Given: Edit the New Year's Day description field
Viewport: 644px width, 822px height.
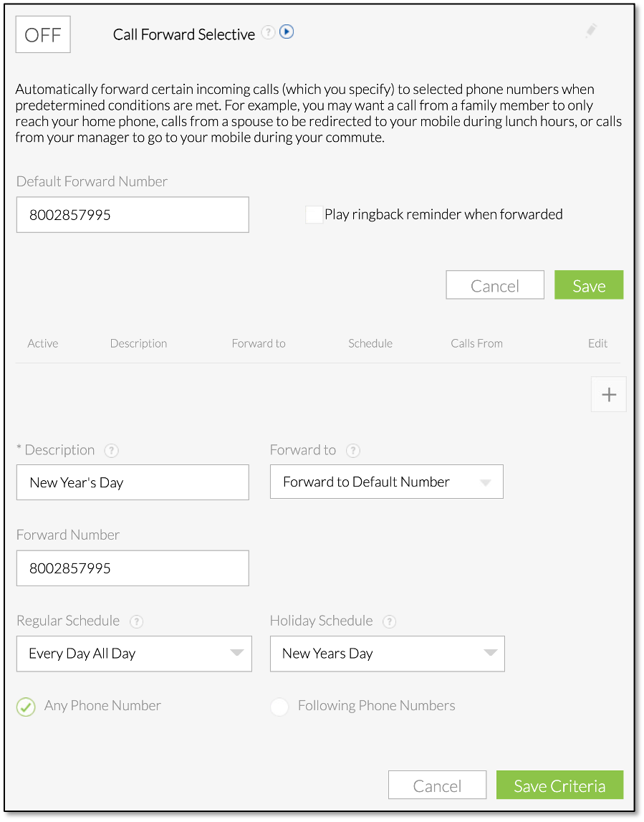Looking at the screenshot, I should [133, 482].
